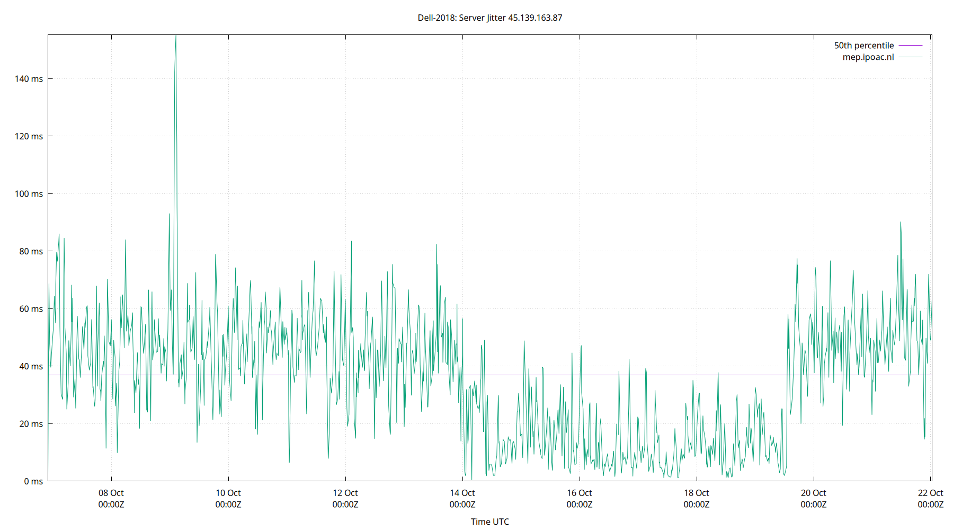The height and width of the screenshot is (530, 980).
Task: Click the '120 ms' y-axis label
Action: 29,136
